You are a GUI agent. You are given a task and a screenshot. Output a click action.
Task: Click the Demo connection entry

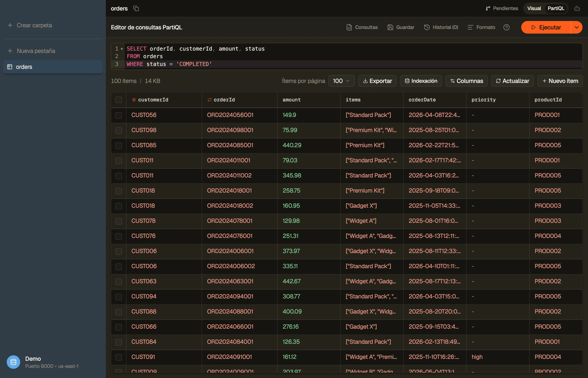coord(53,362)
